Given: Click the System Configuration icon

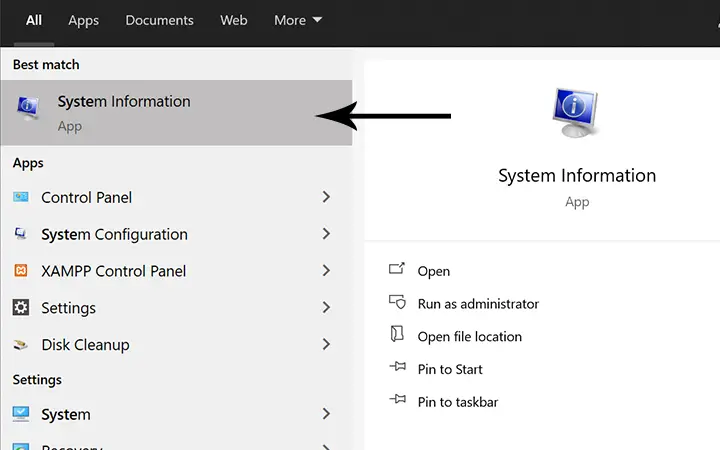Looking at the screenshot, I should click(21, 234).
